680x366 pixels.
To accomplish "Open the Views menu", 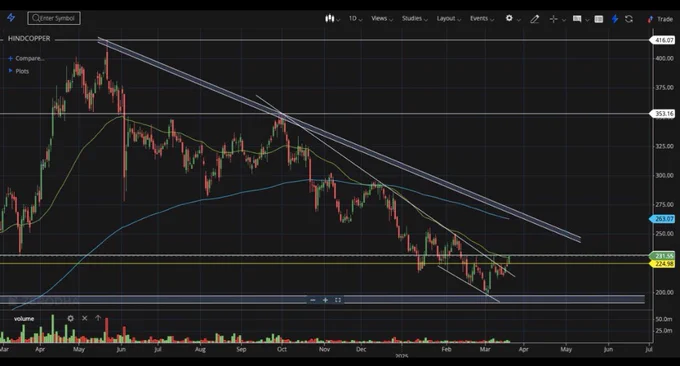I will click(382, 19).
